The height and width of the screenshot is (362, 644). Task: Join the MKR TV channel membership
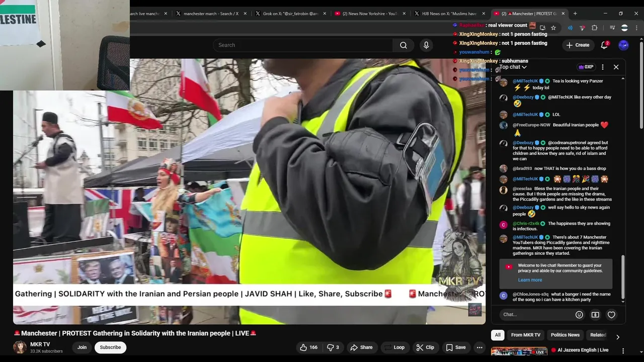(x=82, y=347)
